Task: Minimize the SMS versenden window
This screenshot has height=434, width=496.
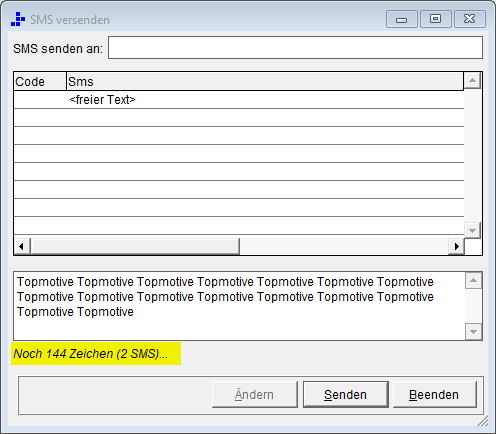Action: pyautogui.click(x=402, y=19)
